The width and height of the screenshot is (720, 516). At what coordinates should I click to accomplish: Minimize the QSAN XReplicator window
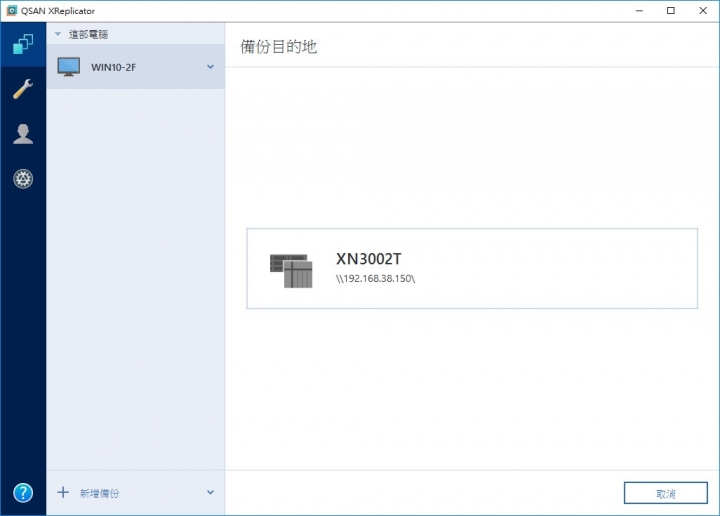tap(639, 10)
